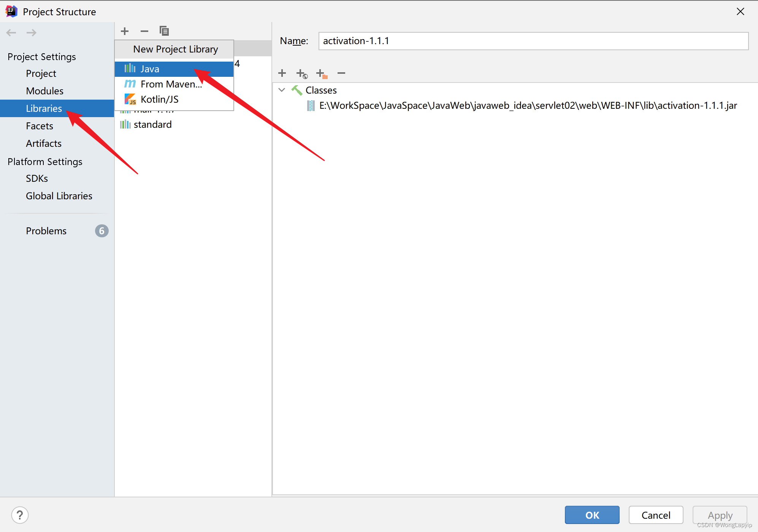Click the exclude folder icon
758x532 pixels.
pyautogui.click(x=322, y=73)
